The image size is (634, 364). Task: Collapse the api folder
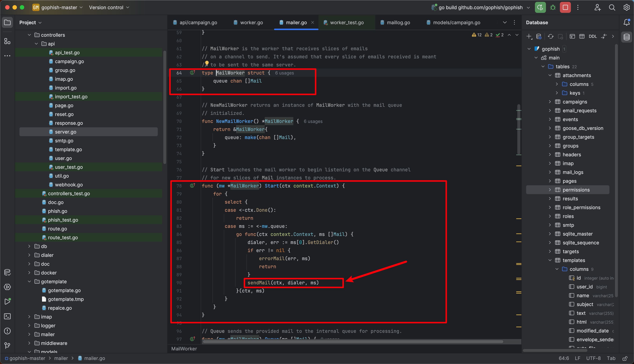point(36,44)
